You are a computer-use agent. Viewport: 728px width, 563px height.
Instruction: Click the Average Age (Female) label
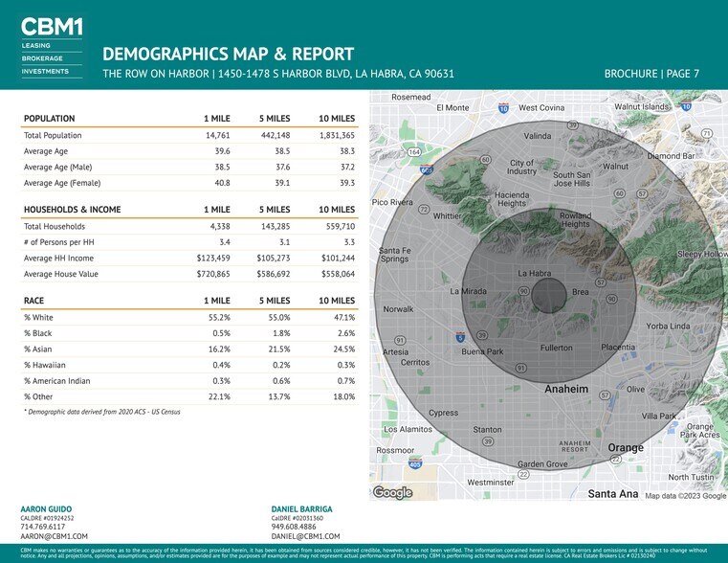click(62, 183)
